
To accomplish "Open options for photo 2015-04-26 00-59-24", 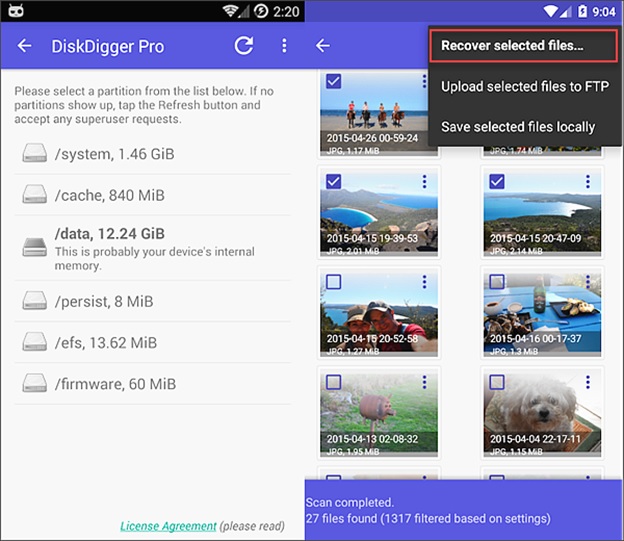I will 424,82.
